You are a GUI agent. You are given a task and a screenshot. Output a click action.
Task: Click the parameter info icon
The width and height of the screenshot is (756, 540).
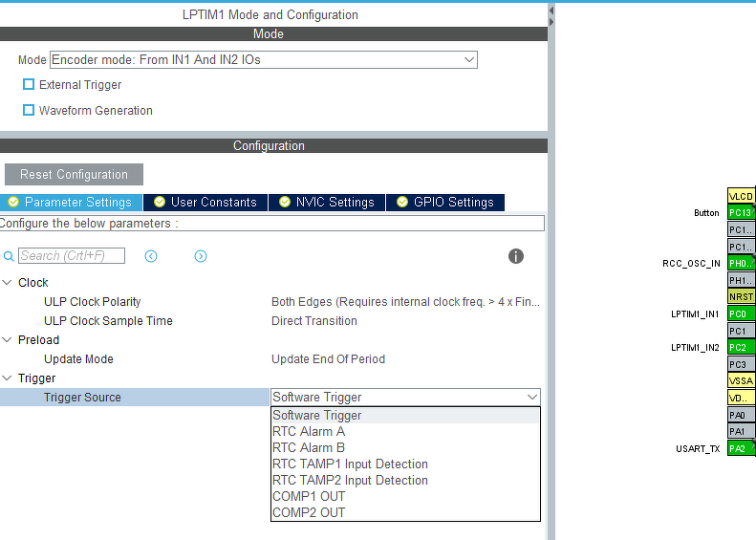tap(516, 256)
